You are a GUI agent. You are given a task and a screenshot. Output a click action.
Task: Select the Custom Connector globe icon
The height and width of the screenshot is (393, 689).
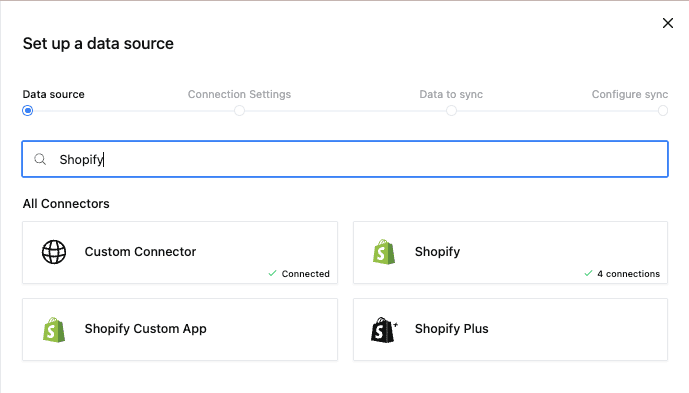[x=54, y=252]
